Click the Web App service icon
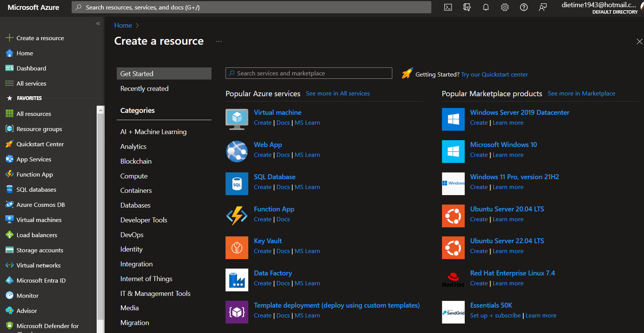 tap(237, 151)
